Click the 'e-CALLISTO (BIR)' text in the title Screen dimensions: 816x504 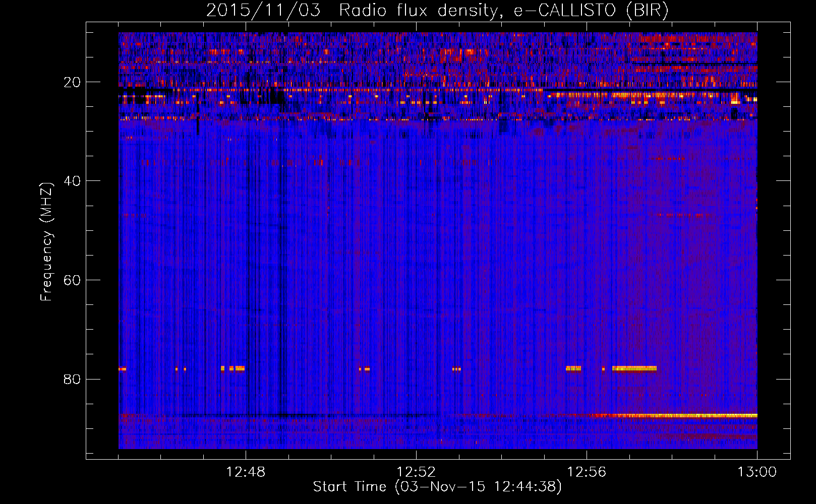pos(591,10)
